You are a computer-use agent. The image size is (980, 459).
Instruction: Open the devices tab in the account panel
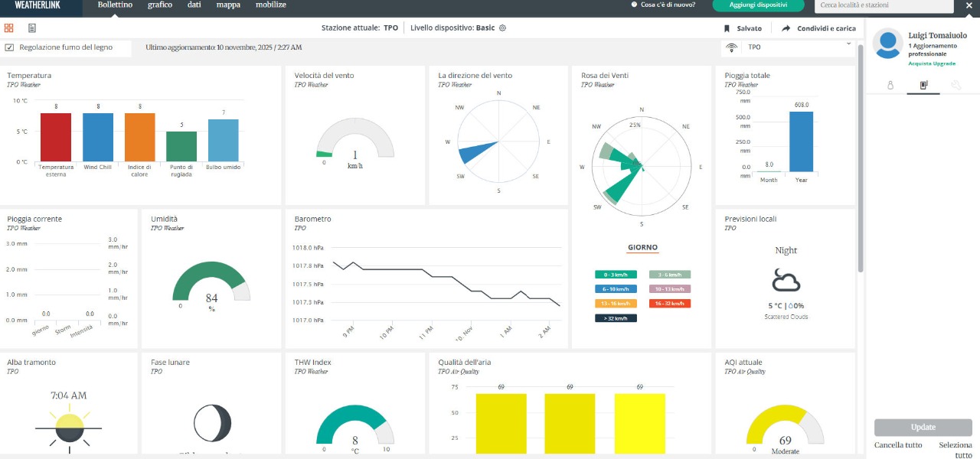(923, 86)
